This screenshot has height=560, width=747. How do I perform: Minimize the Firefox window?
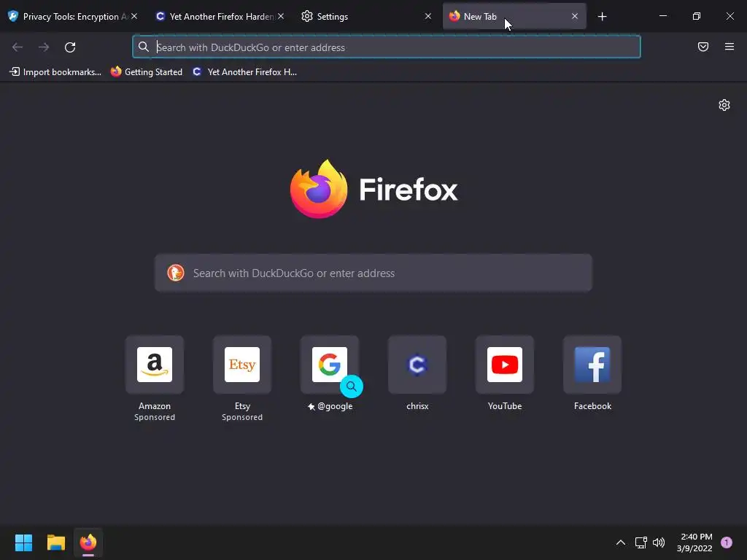[x=663, y=16]
